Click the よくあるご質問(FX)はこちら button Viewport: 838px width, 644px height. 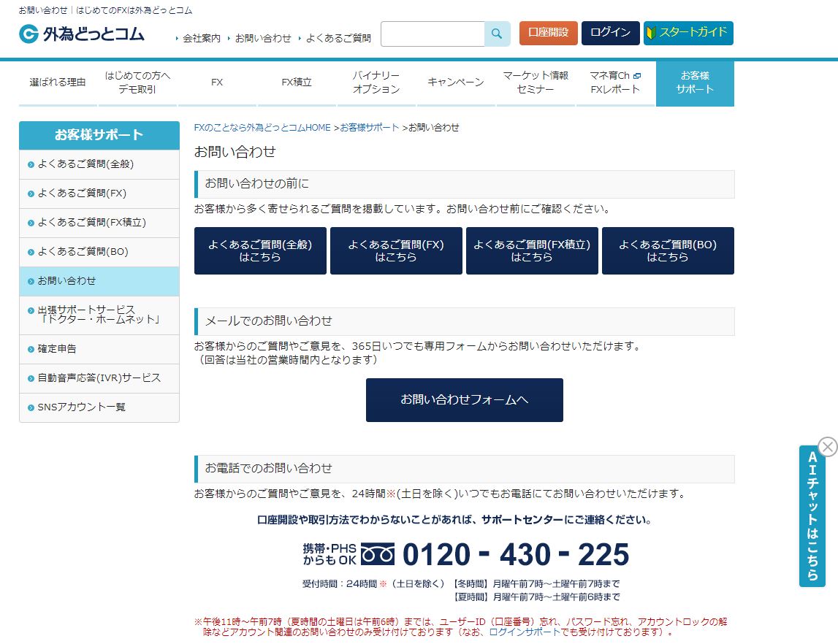tap(396, 251)
